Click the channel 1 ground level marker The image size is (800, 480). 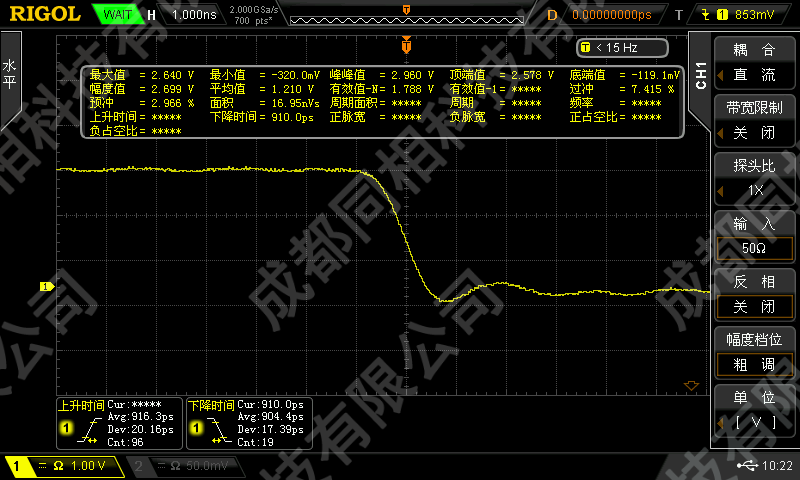click(x=45, y=287)
